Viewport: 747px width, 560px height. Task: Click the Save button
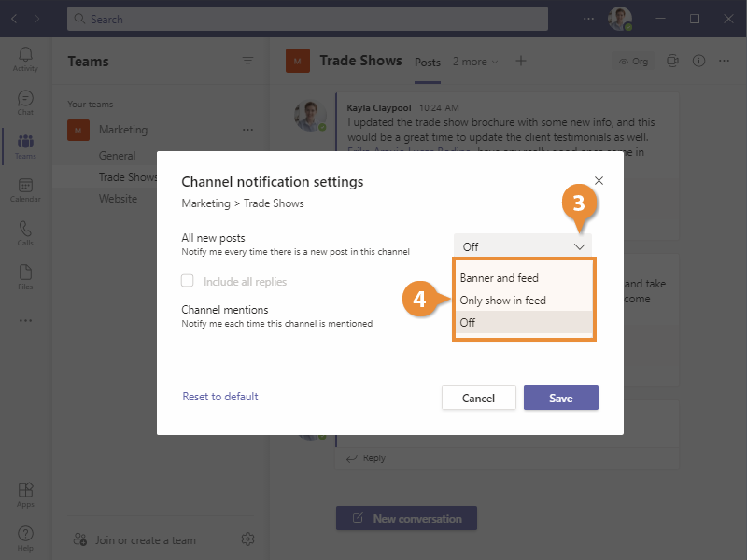(x=560, y=398)
